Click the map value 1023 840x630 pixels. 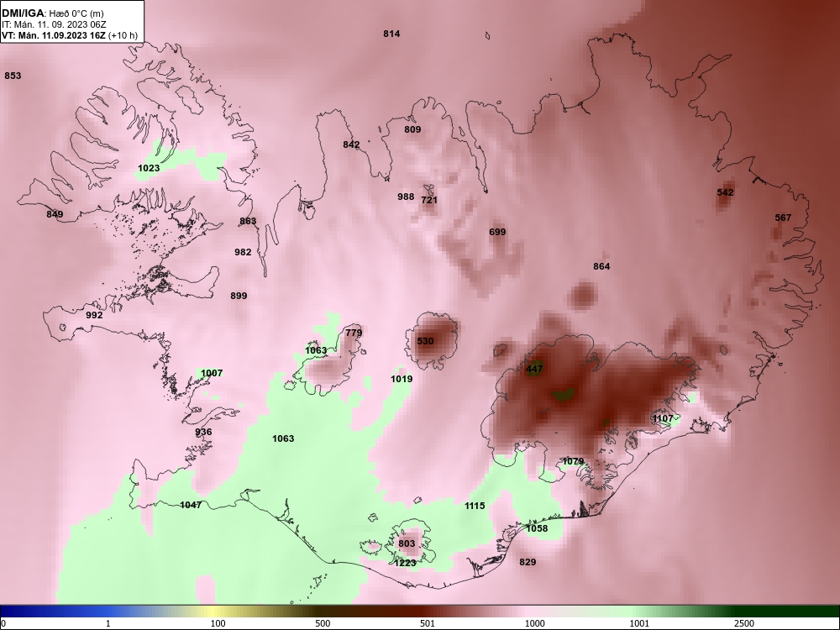[149, 168]
